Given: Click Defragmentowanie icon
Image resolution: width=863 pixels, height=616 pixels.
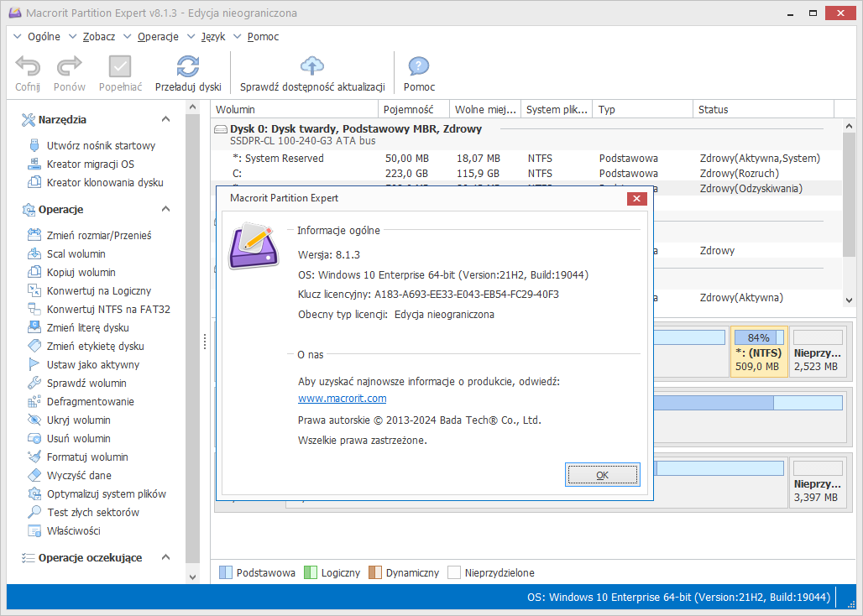Looking at the screenshot, I should 34,401.
